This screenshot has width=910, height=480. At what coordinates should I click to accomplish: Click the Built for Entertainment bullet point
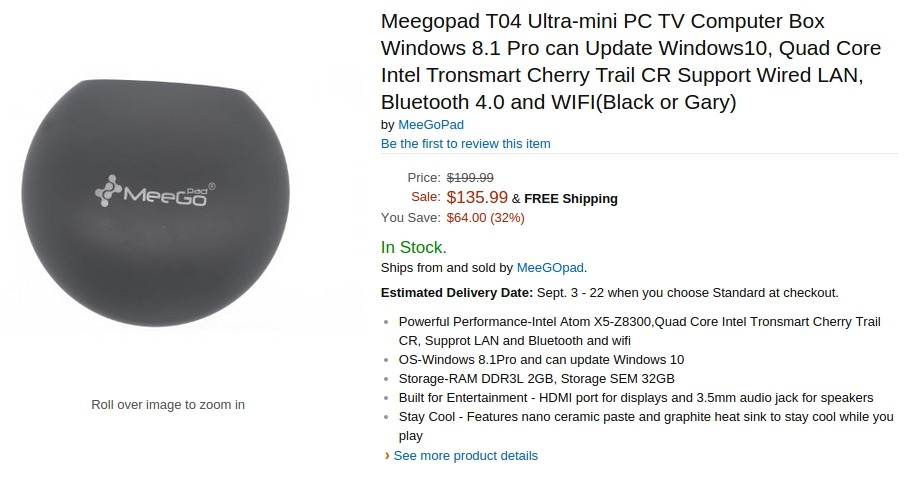coord(635,398)
